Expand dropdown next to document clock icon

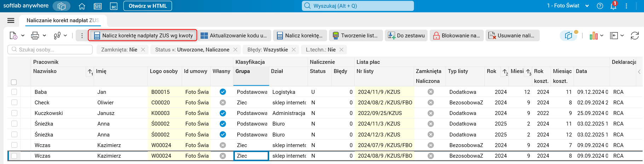point(23,36)
